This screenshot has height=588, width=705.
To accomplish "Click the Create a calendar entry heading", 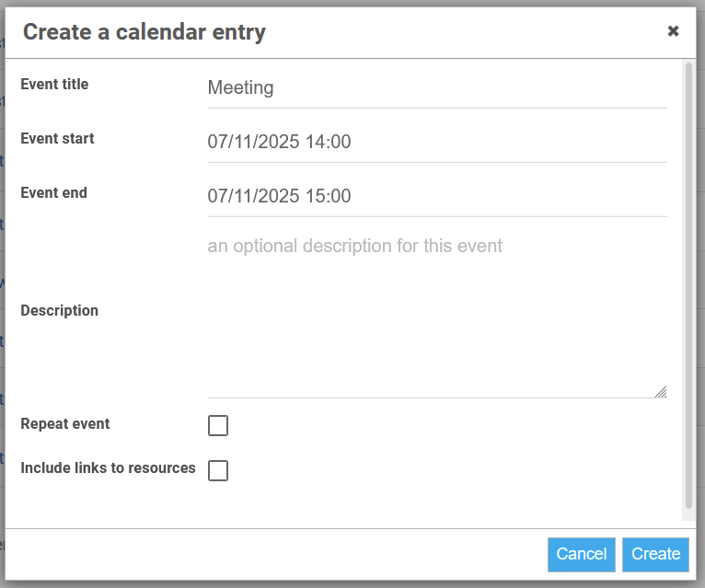I will [144, 32].
